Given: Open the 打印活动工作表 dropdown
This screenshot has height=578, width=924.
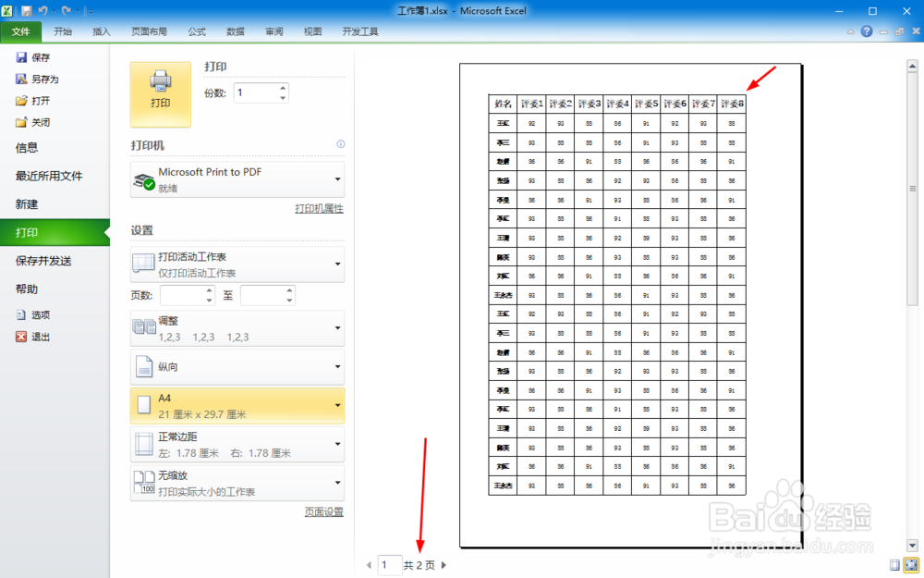Looking at the screenshot, I should (x=237, y=264).
